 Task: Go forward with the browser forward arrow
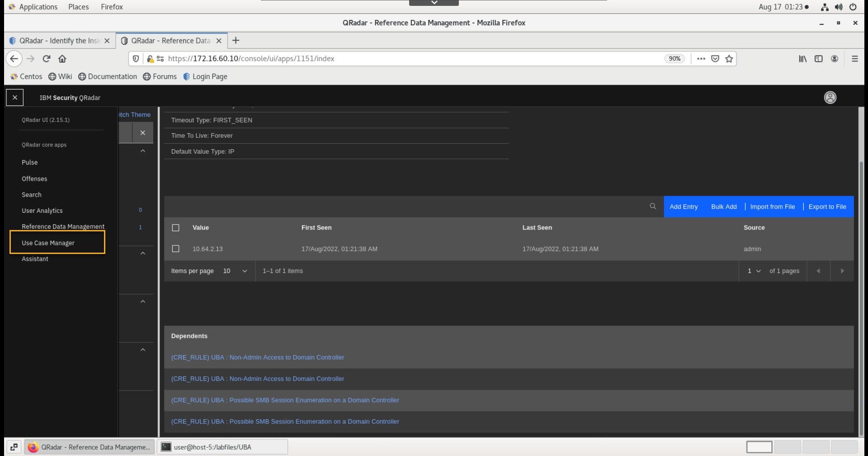tap(30, 59)
